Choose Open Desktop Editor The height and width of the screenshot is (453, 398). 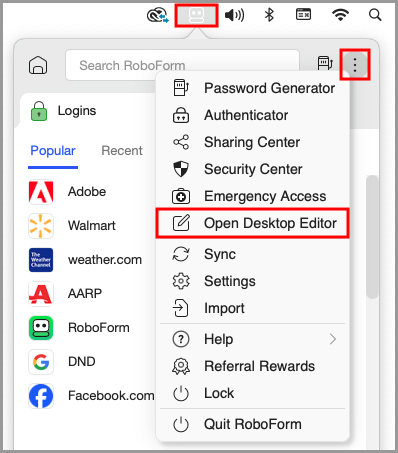pos(253,223)
